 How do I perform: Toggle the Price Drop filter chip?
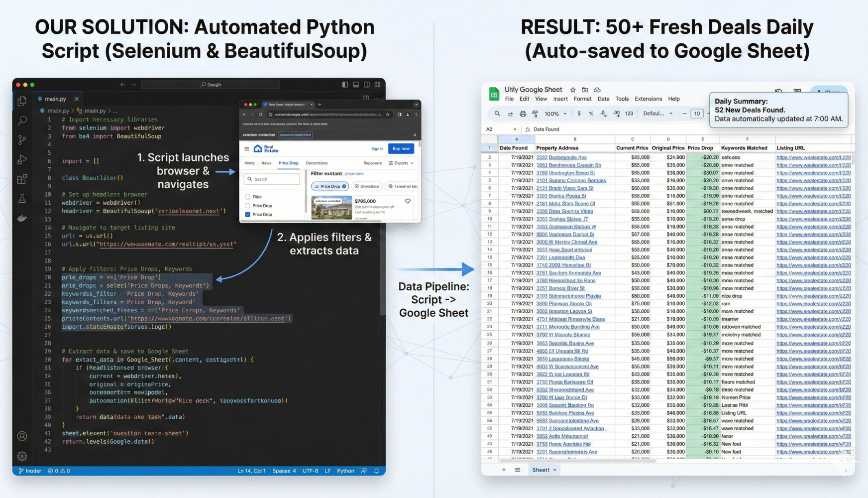click(x=330, y=186)
